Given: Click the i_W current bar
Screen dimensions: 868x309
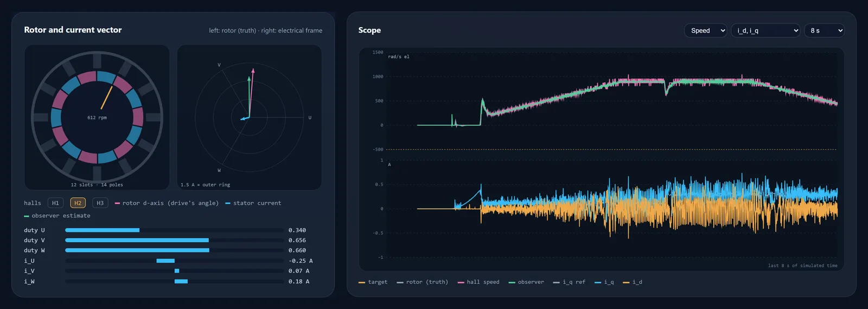Looking at the screenshot, I should [174, 281].
